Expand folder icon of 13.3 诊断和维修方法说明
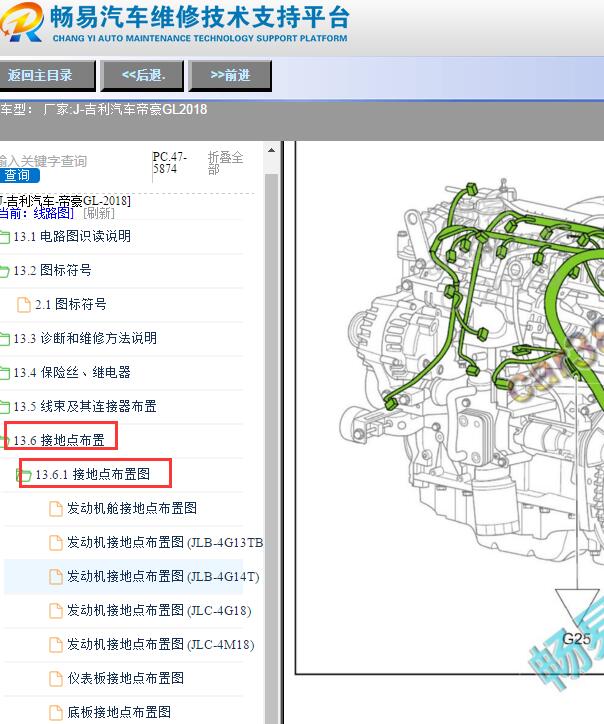604x724 pixels. pyautogui.click(x=5, y=339)
